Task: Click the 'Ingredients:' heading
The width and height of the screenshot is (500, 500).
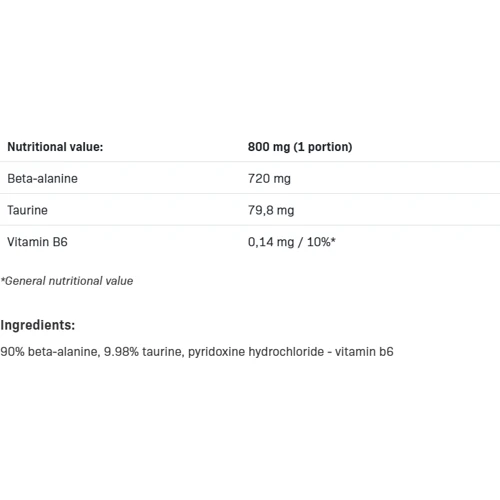Action: tap(38, 325)
